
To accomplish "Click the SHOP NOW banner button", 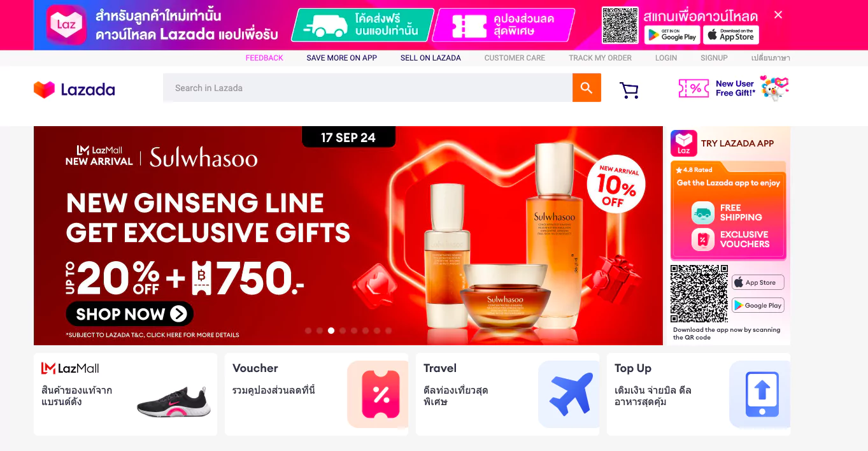I will [130, 313].
